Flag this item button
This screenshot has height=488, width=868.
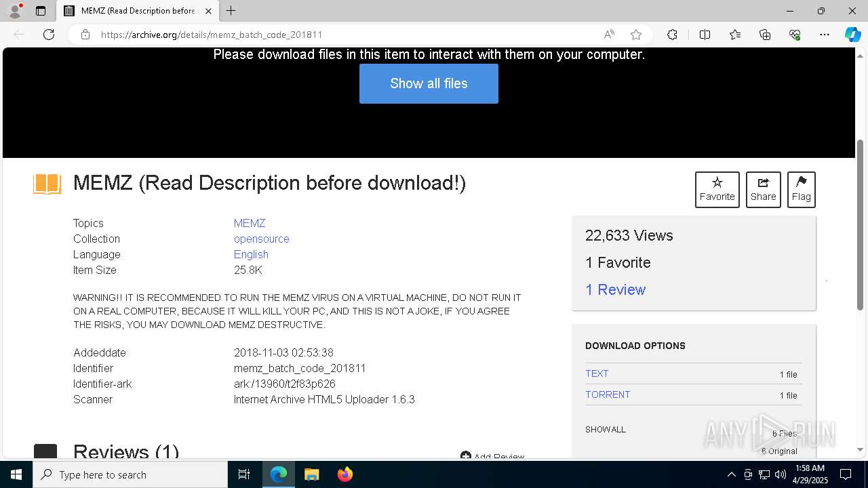pyautogui.click(x=802, y=190)
